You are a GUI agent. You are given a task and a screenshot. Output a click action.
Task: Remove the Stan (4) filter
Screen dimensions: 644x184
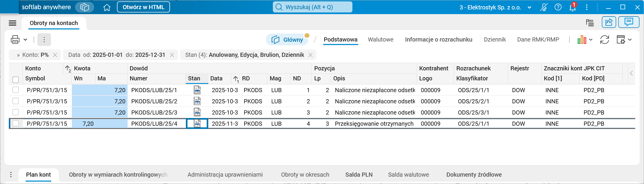point(311,55)
